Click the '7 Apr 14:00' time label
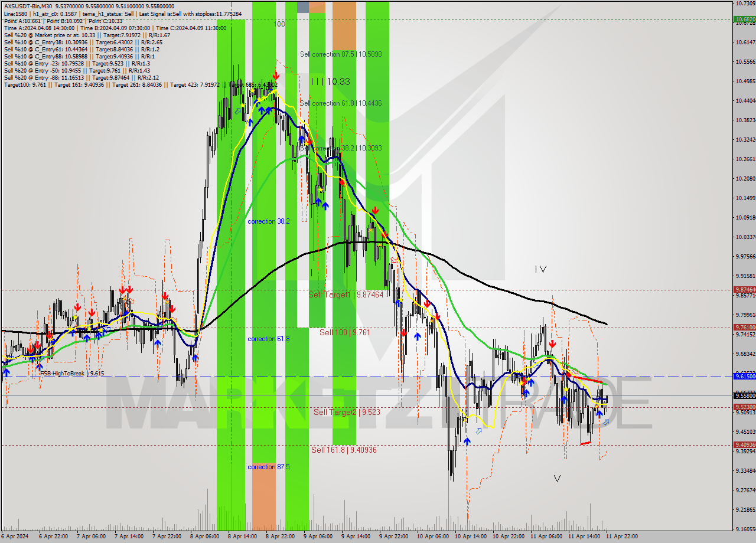The image size is (756, 543). [x=129, y=537]
